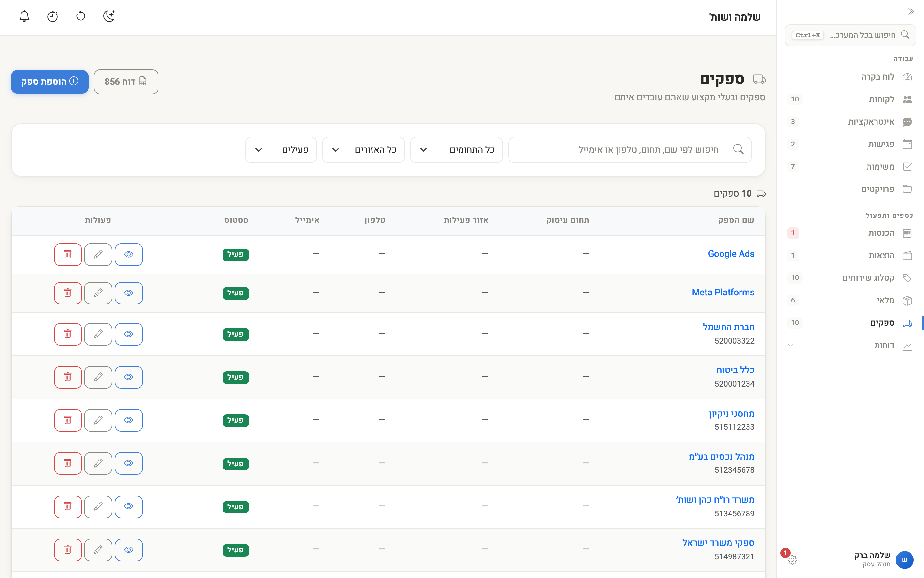
Task: Click the דוח 856 report button
Action: (126, 82)
